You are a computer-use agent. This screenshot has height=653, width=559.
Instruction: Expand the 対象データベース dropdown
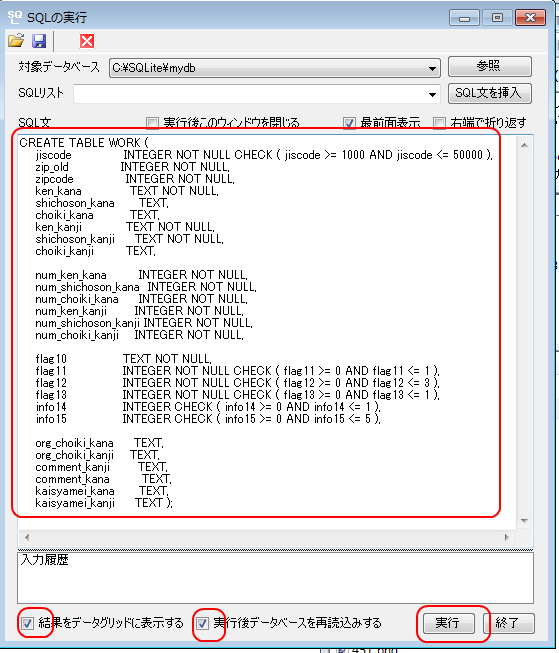(432, 68)
